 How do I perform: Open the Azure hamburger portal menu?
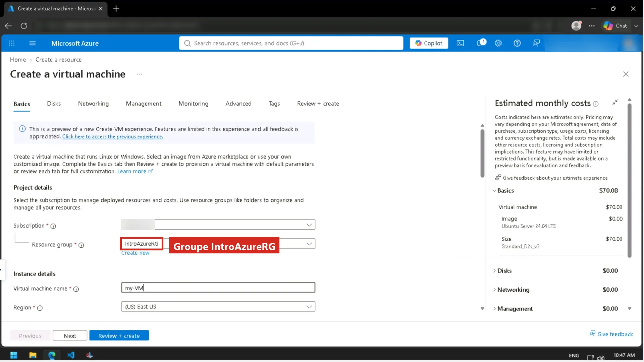click(x=33, y=43)
